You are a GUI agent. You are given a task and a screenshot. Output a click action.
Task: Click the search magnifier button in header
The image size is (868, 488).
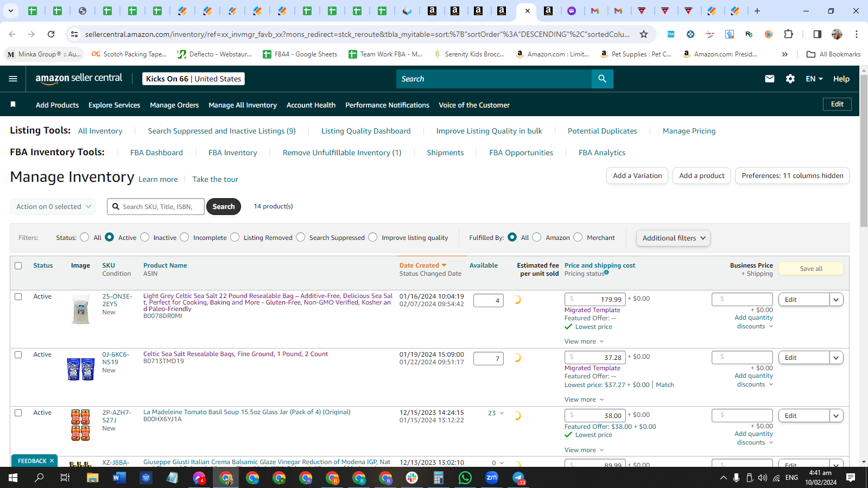click(x=602, y=79)
